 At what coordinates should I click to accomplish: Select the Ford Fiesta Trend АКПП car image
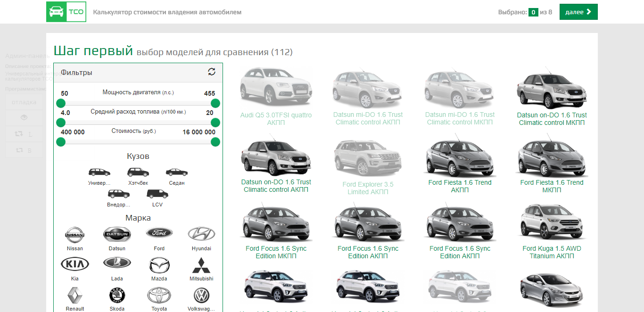pos(460,156)
